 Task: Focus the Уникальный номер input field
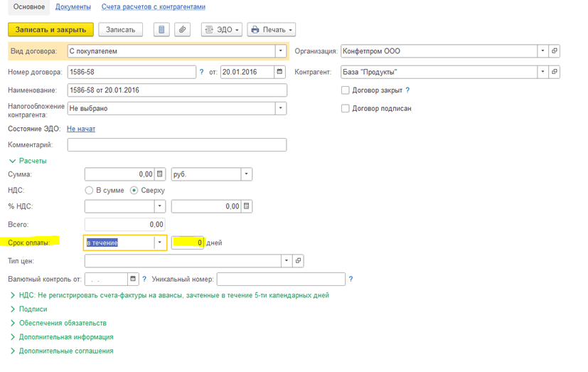pos(281,279)
